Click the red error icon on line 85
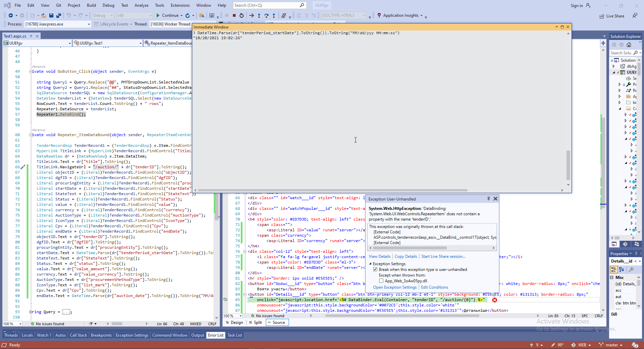Image resolution: width=644 pixels, height=349 pixels. coord(495,300)
